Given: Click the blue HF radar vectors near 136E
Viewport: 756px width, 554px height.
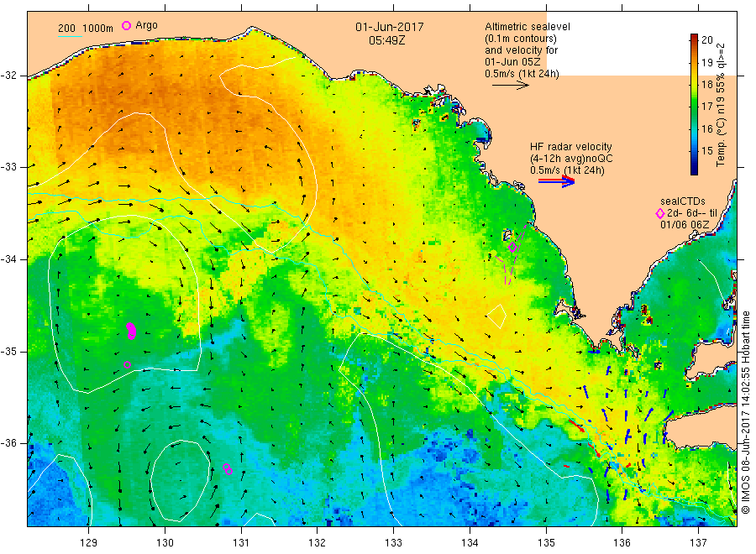Looking at the screenshot, I should pos(627,424).
